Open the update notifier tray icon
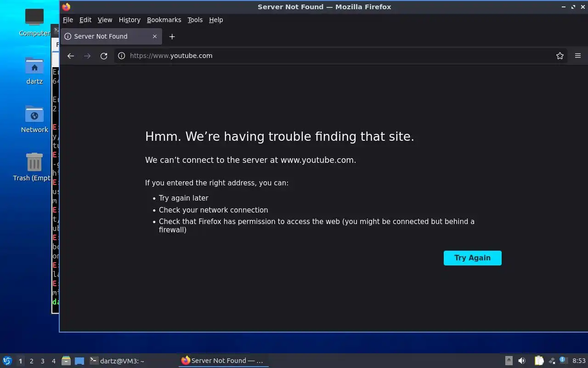588x368 pixels. 563,360
